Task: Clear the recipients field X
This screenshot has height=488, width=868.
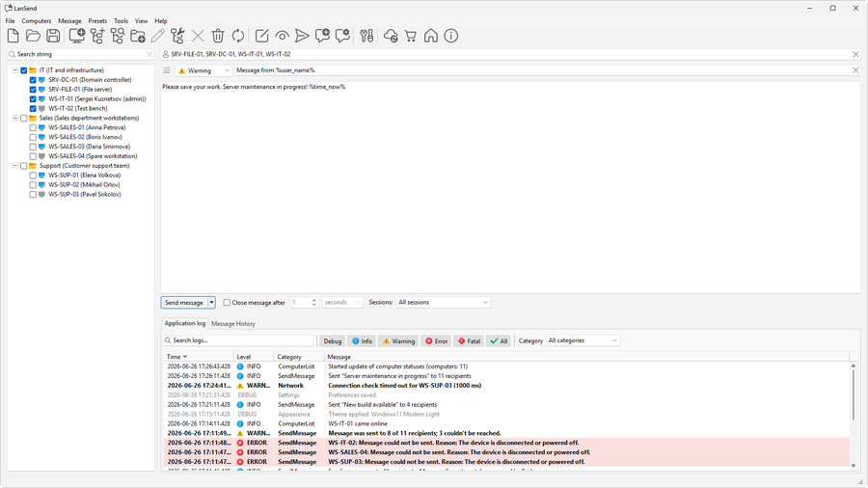Action: [x=855, y=54]
